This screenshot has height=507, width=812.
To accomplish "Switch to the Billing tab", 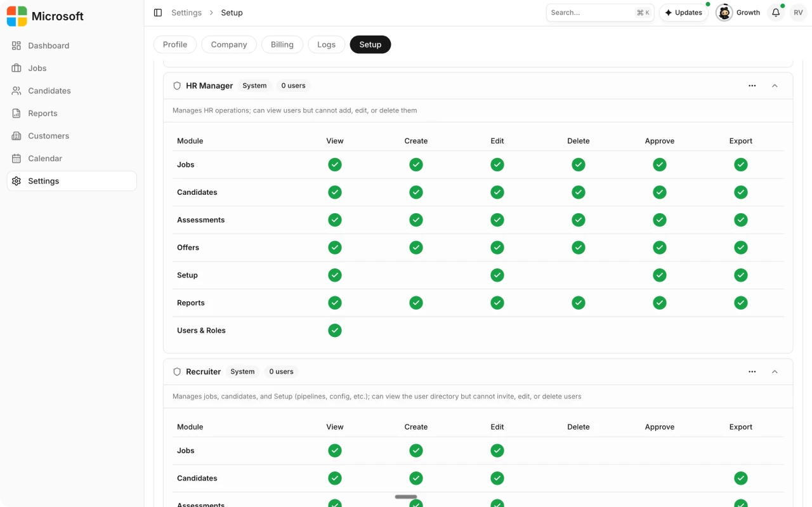I will click(x=282, y=44).
